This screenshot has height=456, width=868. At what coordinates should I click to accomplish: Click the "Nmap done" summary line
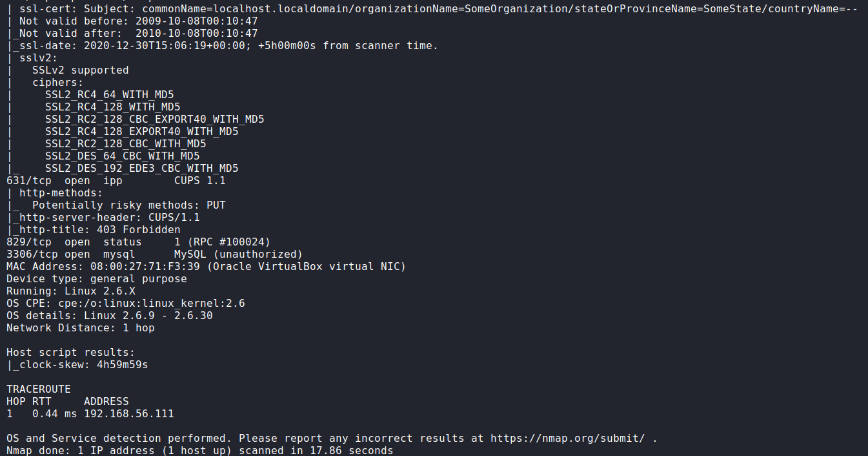199,450
